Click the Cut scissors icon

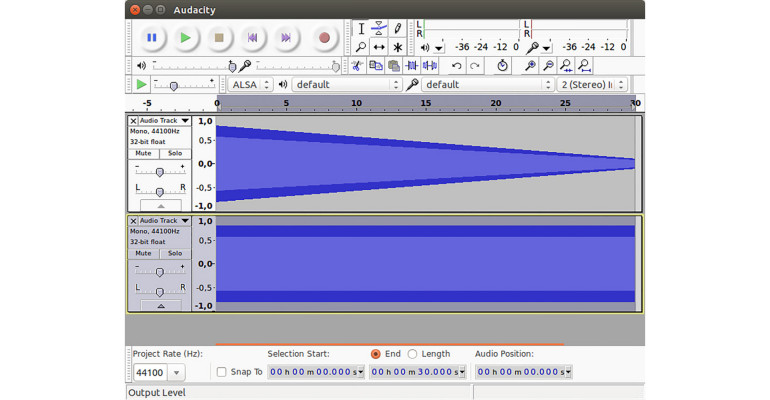click(357, 66)
